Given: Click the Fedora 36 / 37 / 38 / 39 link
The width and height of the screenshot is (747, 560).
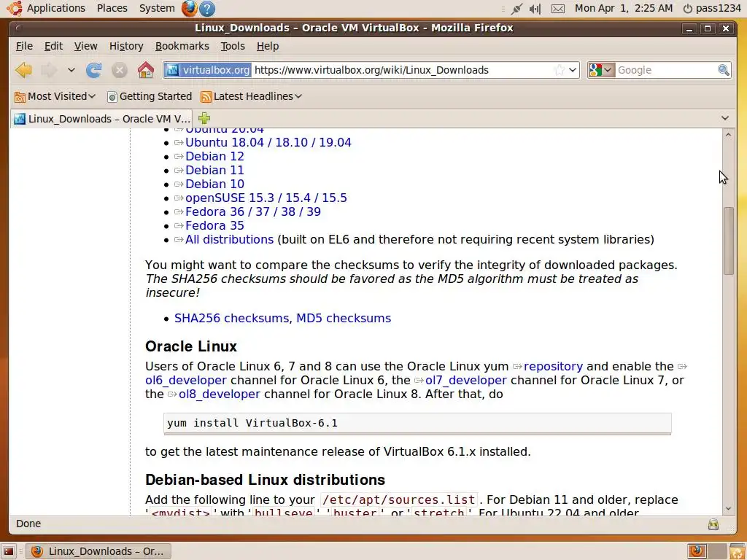Looking at the screenshot, I should pos(253,211).
